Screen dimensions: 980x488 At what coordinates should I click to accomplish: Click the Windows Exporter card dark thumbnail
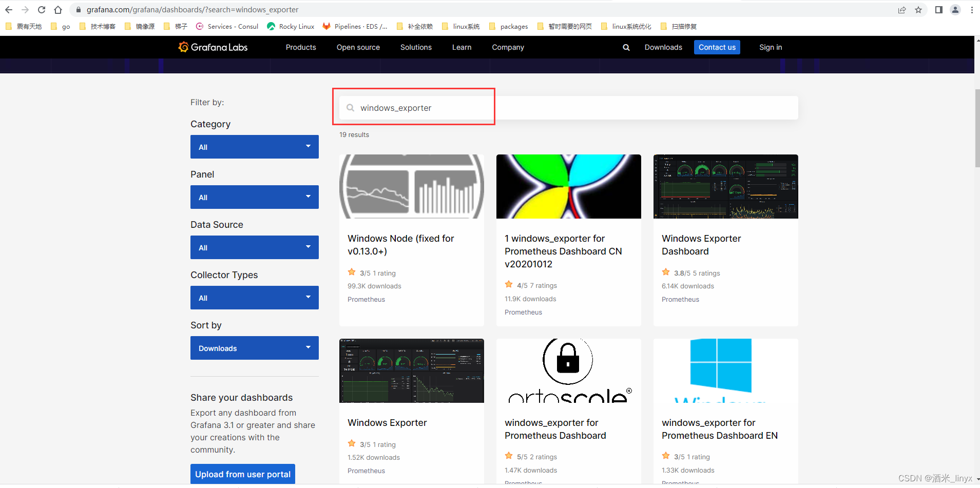coord(412,370)
